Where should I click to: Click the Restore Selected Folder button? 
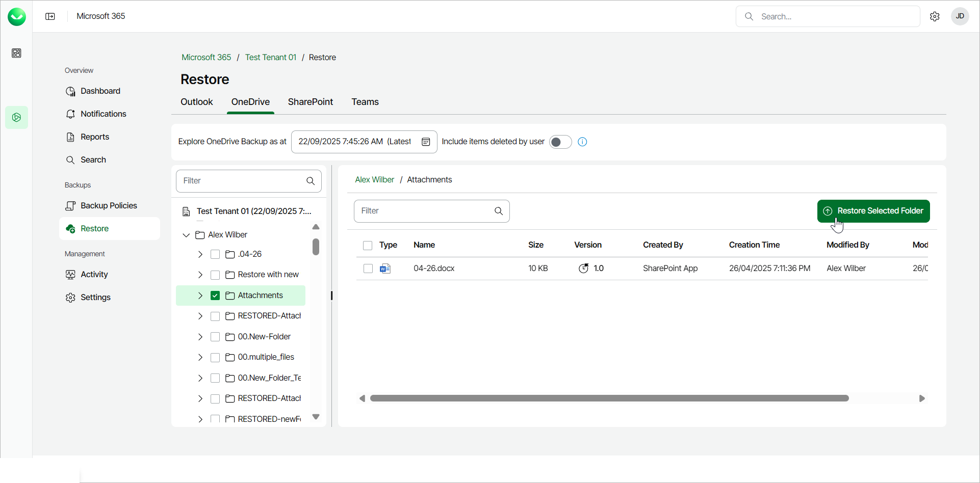click(873, 211)
